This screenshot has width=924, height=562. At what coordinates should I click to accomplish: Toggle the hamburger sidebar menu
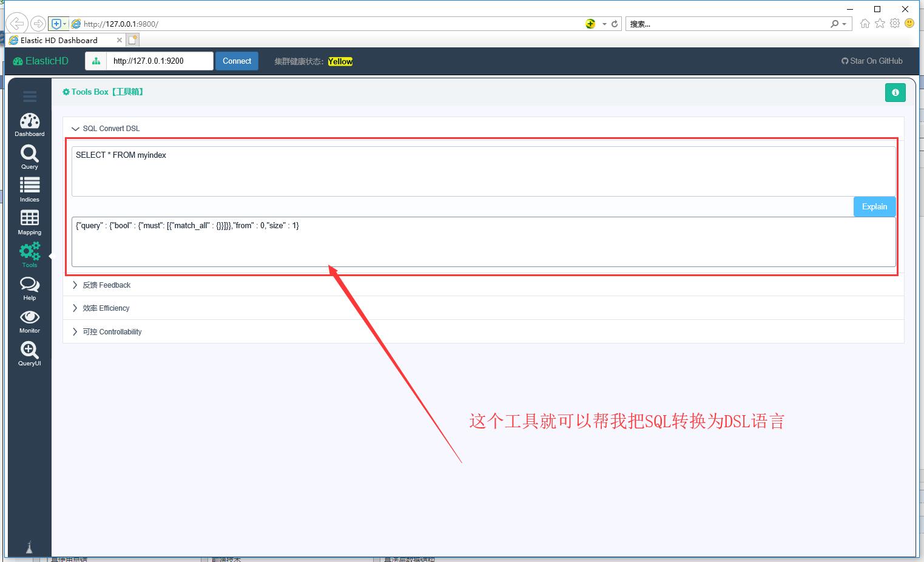click(x=30, y=96)
